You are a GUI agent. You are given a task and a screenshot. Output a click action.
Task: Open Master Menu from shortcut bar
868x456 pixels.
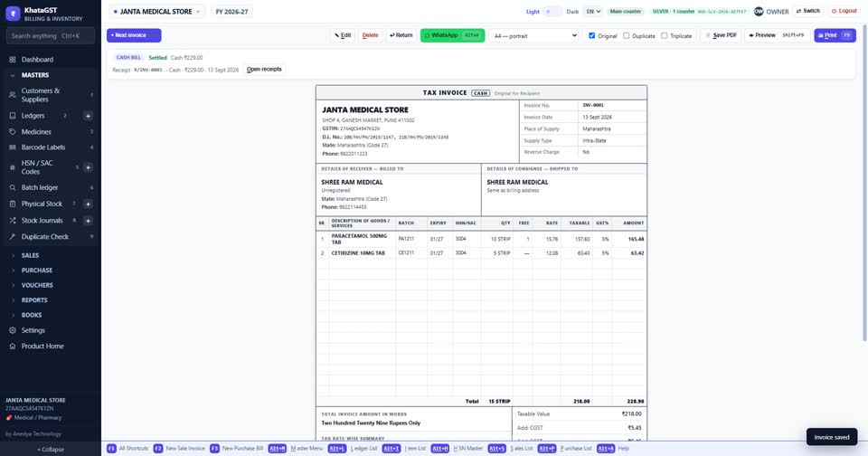[x=296, y=448]
